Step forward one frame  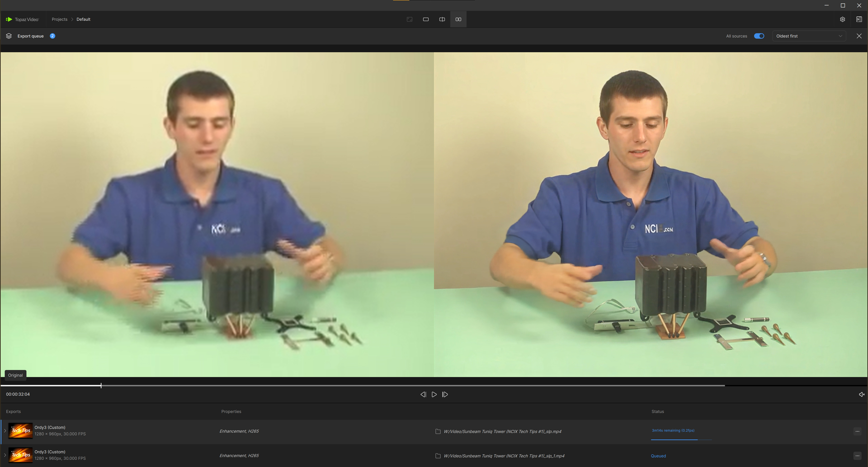445,395
